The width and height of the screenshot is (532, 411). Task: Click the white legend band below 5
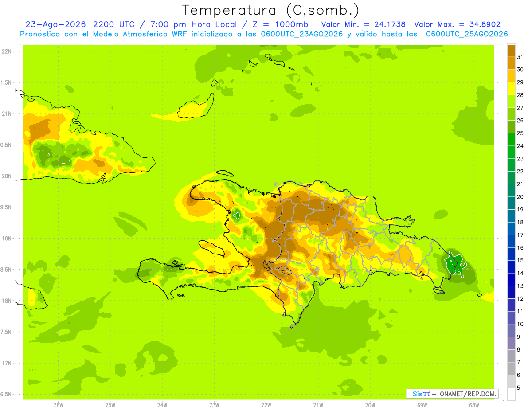pos(511,394)
